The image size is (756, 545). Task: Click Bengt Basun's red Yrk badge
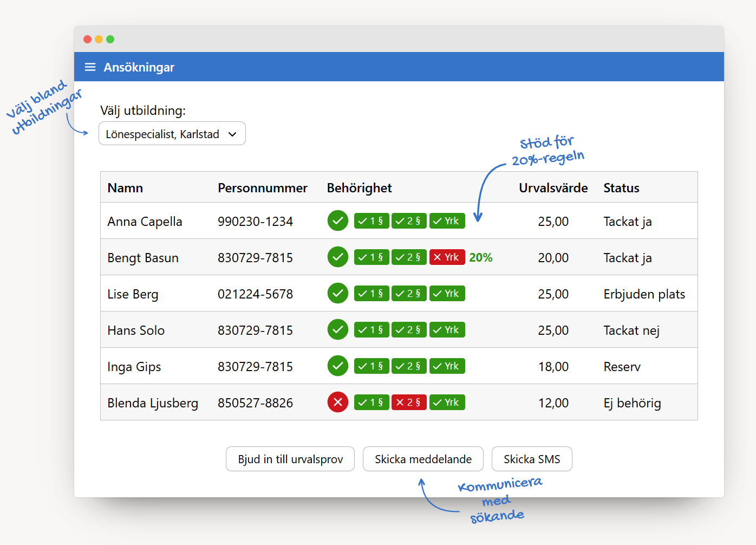tap(447, 257)
